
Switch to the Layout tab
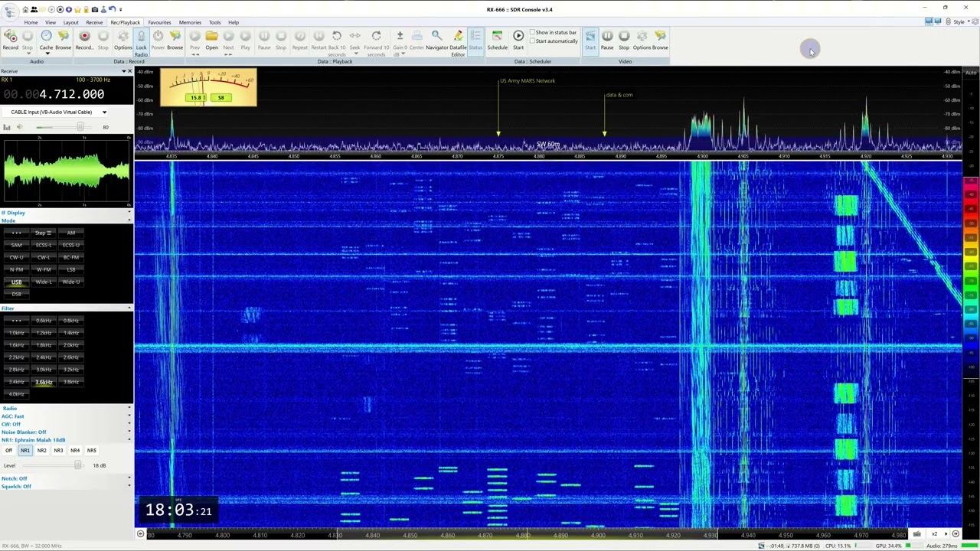pos(70,22)
